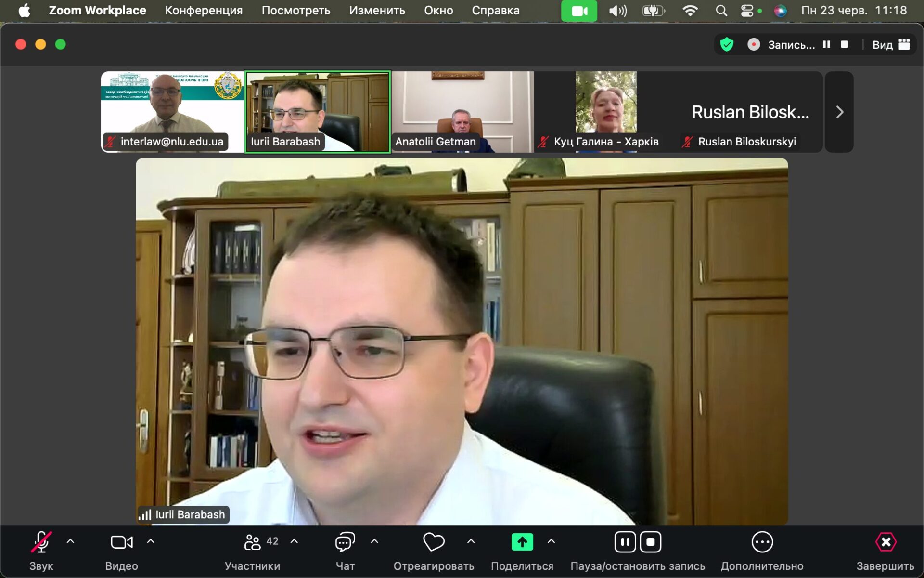Open the Participants list icon
This screenshot has height=578, width=924.
click(252, 542)
